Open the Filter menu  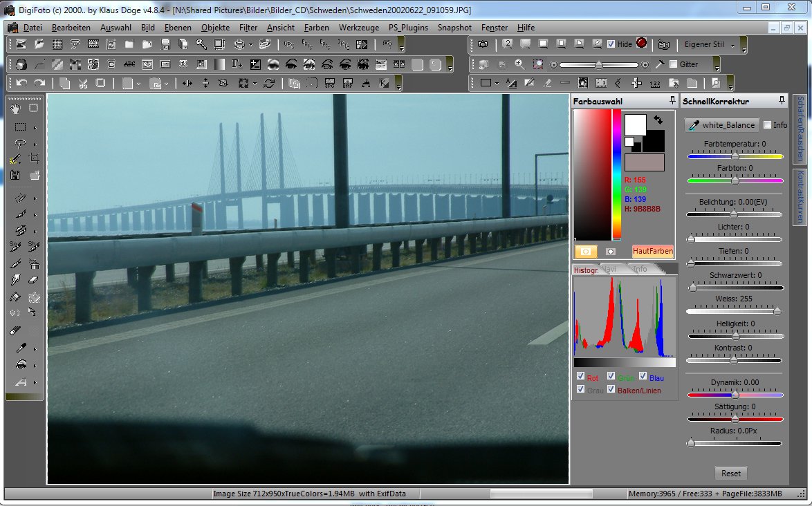(x=248, y=28)
